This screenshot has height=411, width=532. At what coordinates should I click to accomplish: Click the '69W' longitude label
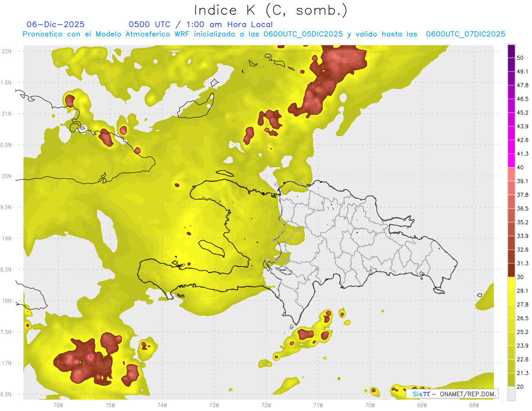(422, 405)
